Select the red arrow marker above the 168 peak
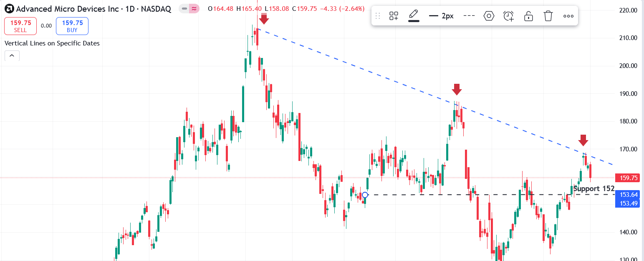 (x=583, y=140)
